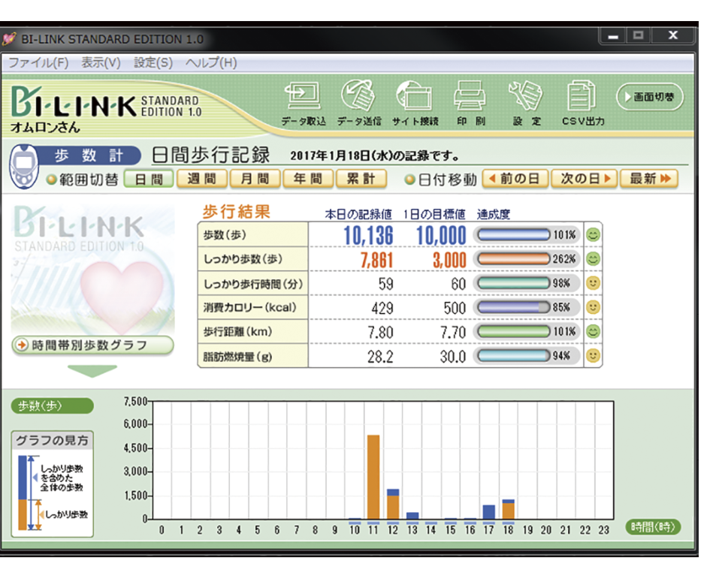Click the smiley face for 歩数 row
The height and width of the screenshot is (573, 728).
[x=593, y=235]
